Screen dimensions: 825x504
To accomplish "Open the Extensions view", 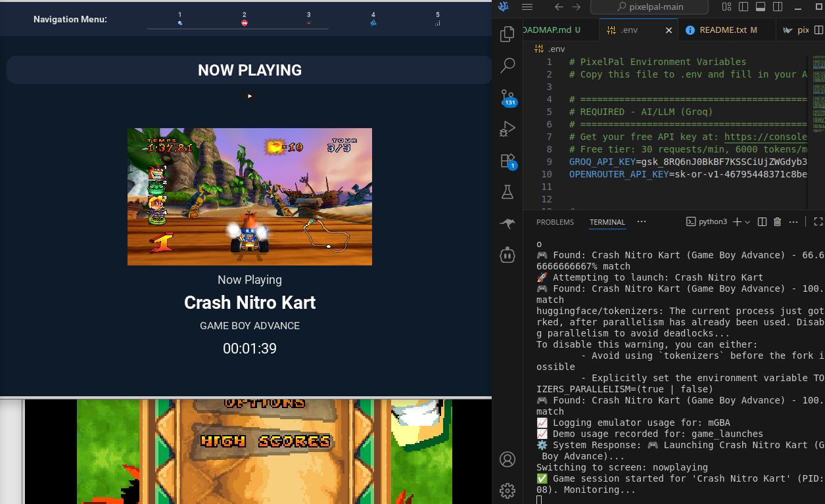I will click(x=507, y=160).
